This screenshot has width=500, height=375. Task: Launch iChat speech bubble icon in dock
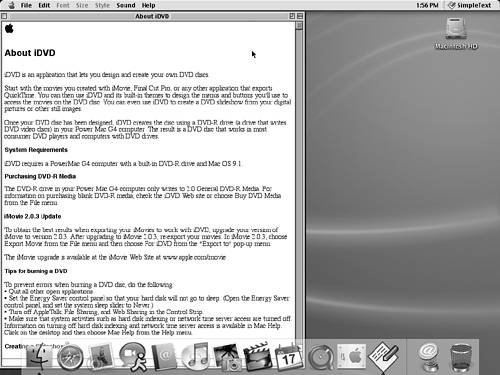tap(133, 357)
